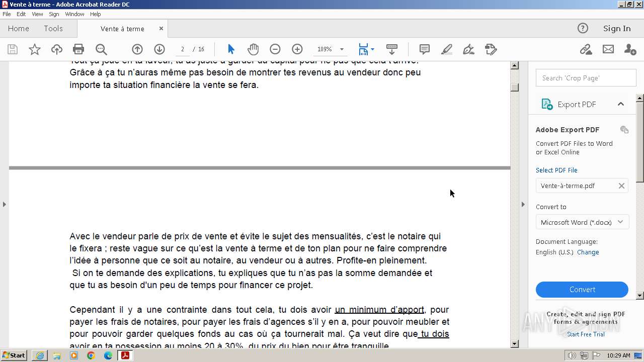Click the Sign In link
This screenshot has height=362, width=644.
[x=617, y=29]
